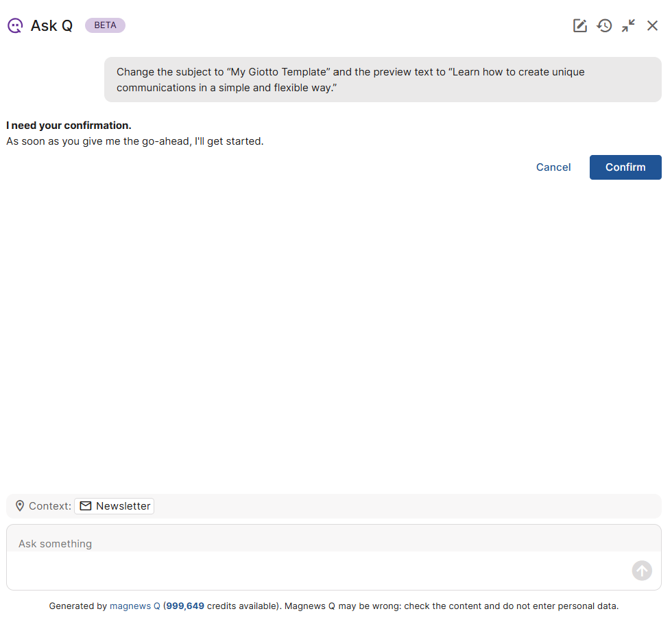
Task: Click the Context location pin icon
Action: (x=20, y=506)
